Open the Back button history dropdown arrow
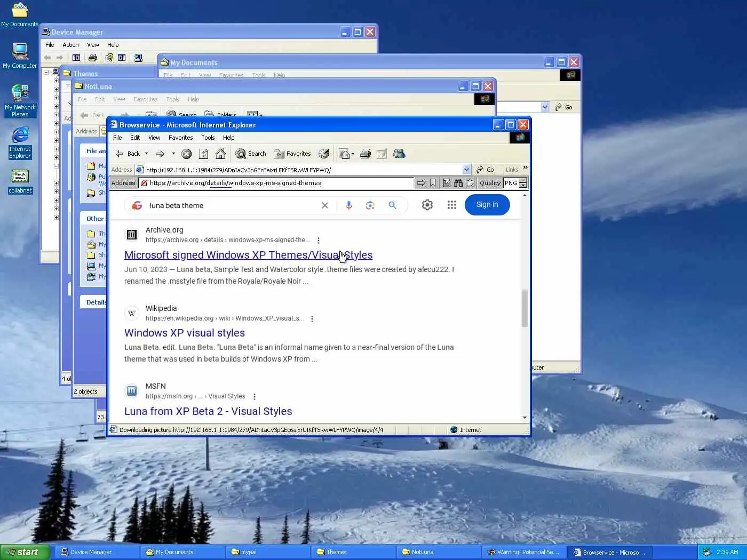This screenshot has width=747, height=560. point(146,154)
